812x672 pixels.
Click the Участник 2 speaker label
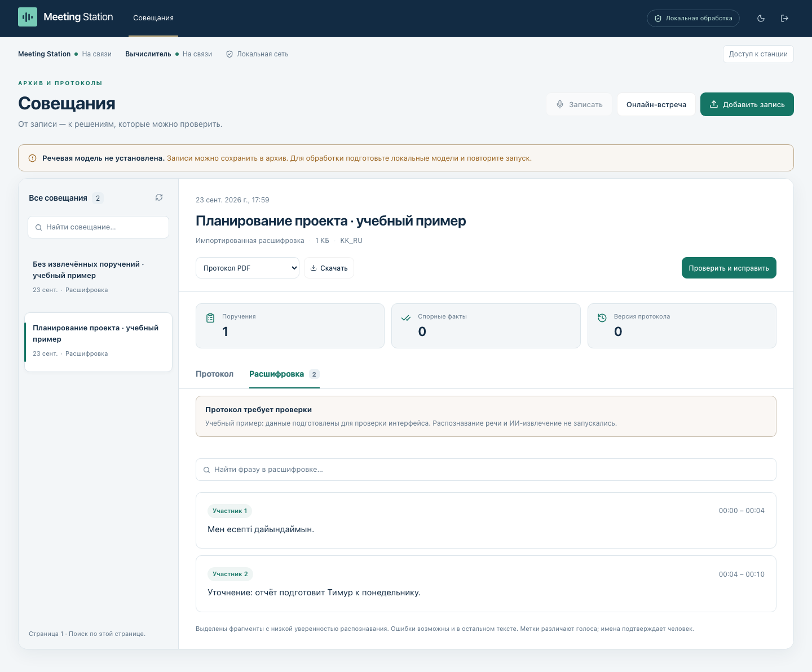pyautogui.click(x=230, y=574)
